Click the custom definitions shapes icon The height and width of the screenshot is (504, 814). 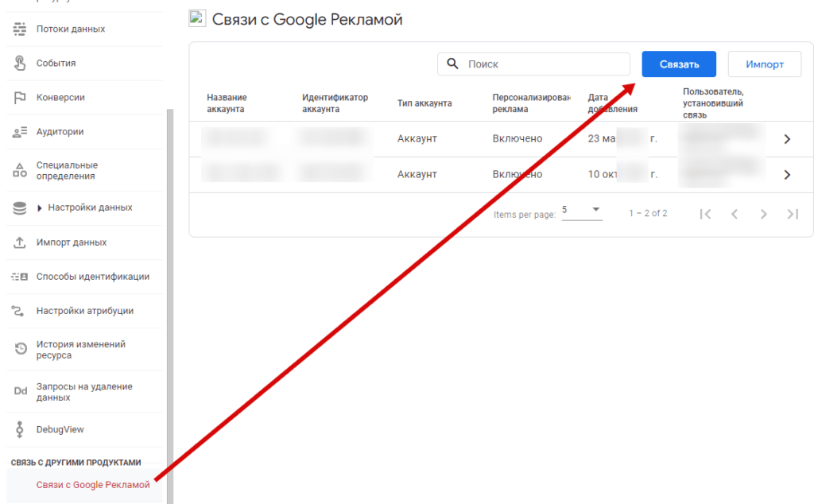20,170
